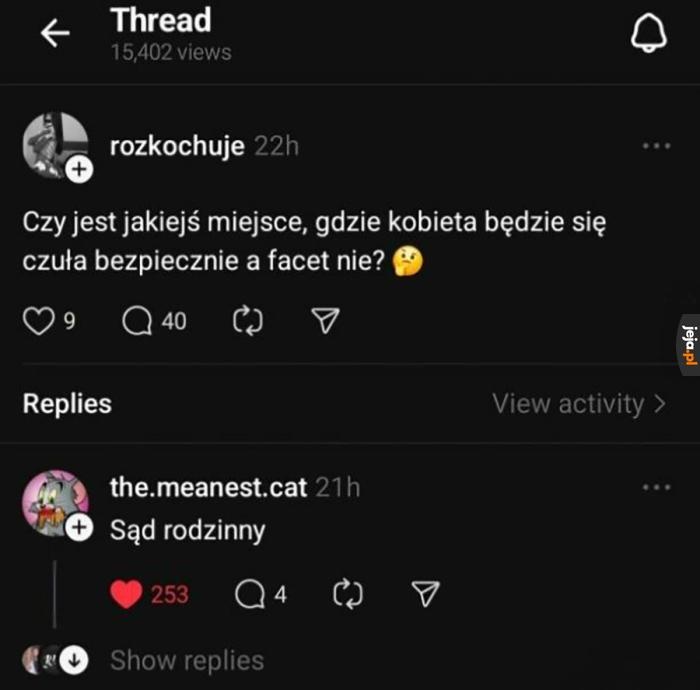
Task: Repost the rozkochuje thread post
Action: 246,321
